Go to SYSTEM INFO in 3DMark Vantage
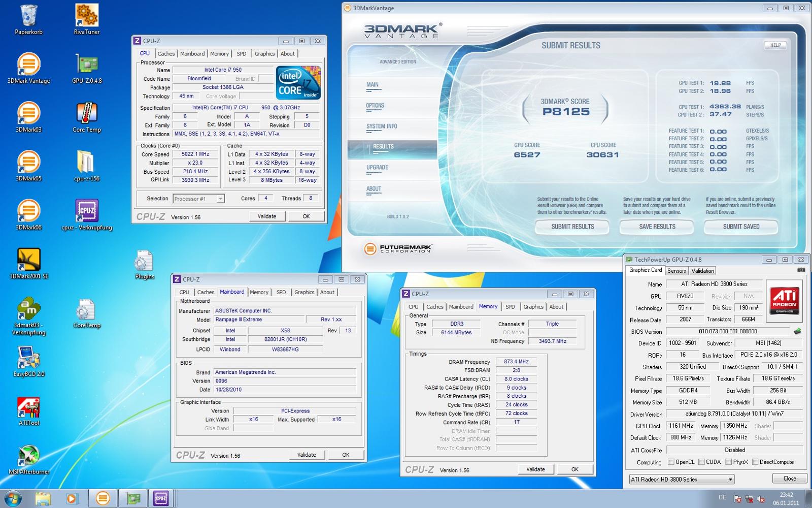Screen dimensions: 812x508 (x=382, y=126)
